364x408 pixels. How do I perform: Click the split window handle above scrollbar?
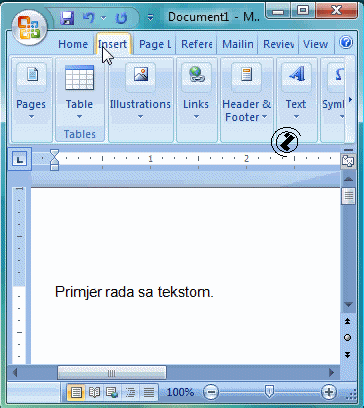point(348,150)
